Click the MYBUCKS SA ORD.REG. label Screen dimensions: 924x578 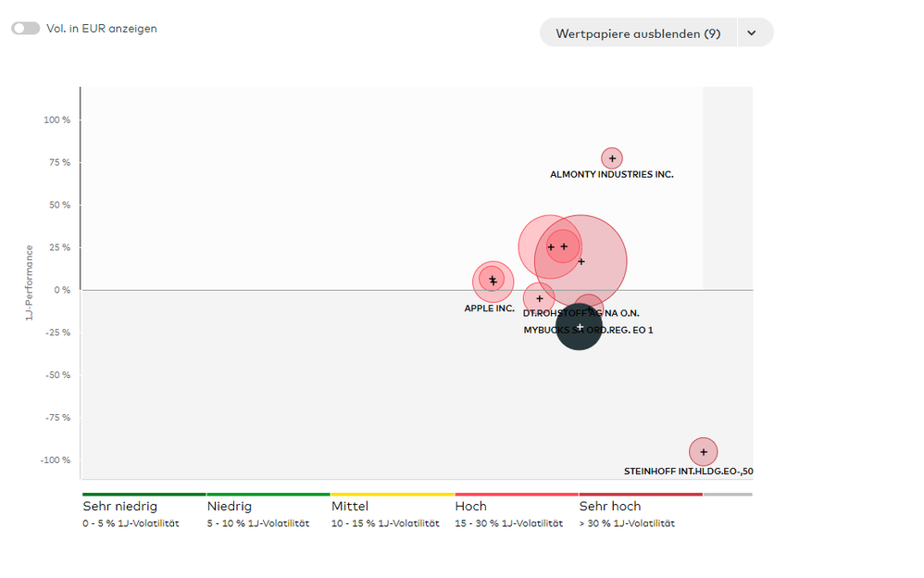[588, 330]
